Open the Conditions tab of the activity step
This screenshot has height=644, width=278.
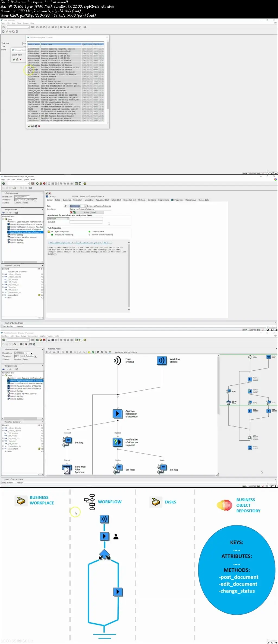152,200
